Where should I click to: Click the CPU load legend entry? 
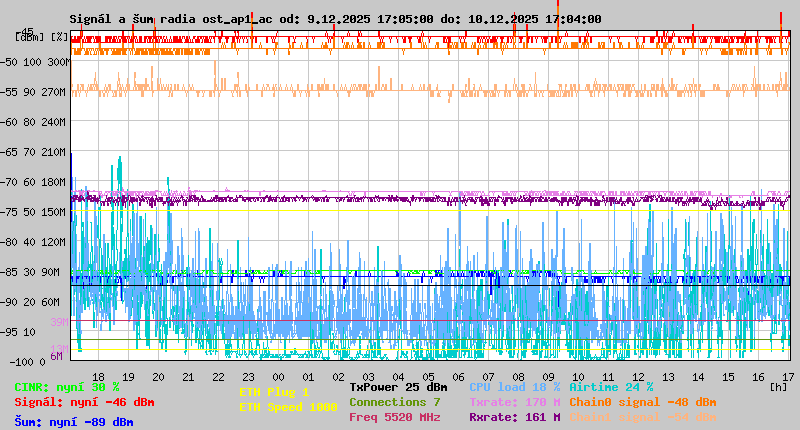pyautogui.click(x=514, y=387)
